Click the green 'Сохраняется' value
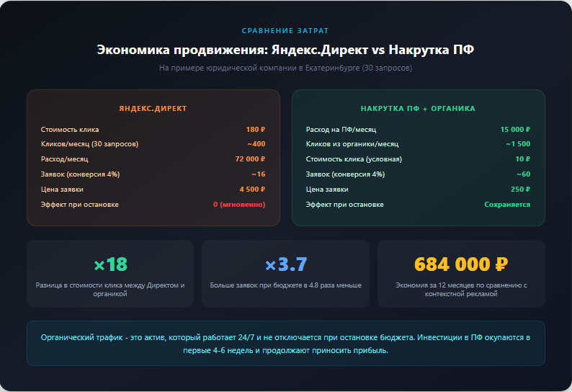The image size is (572, 392). click(507, 205)
